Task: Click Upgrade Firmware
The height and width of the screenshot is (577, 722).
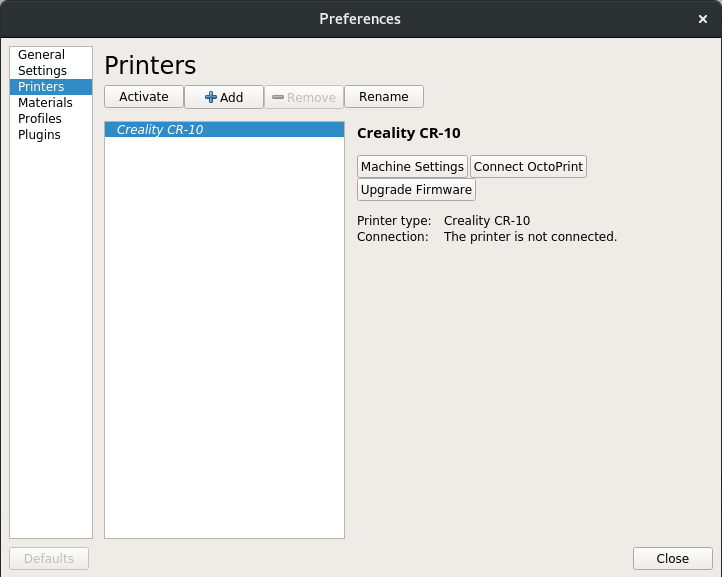Action: 416,189
